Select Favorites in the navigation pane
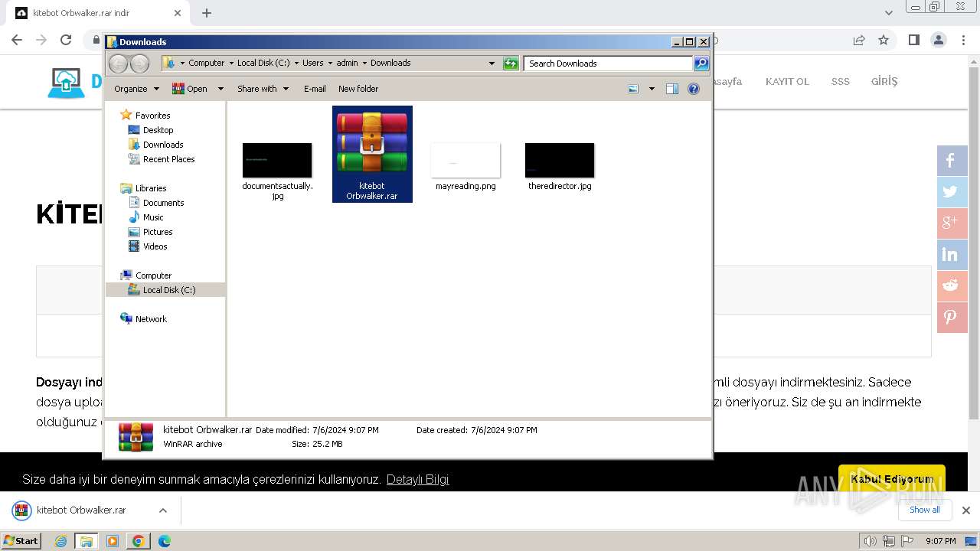The width and height of the screenshot is (980, 551). pyautogui.click(x=152, y=116)
